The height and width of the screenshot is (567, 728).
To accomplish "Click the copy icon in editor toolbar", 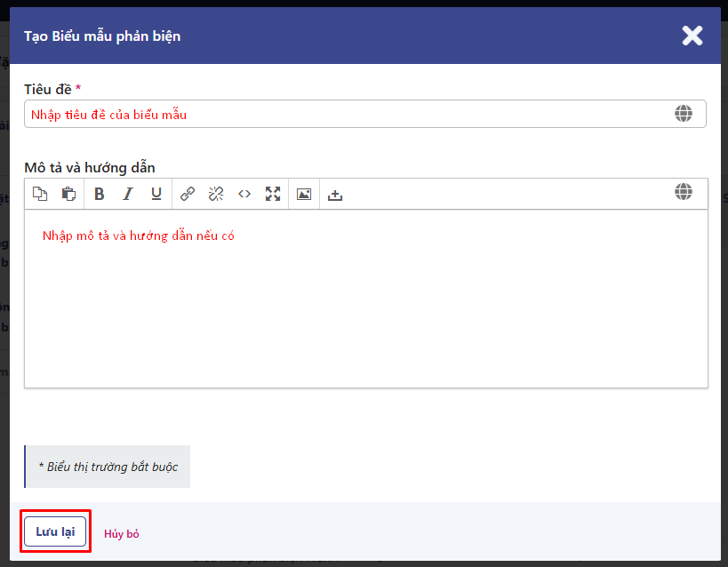I will [40, 194].
